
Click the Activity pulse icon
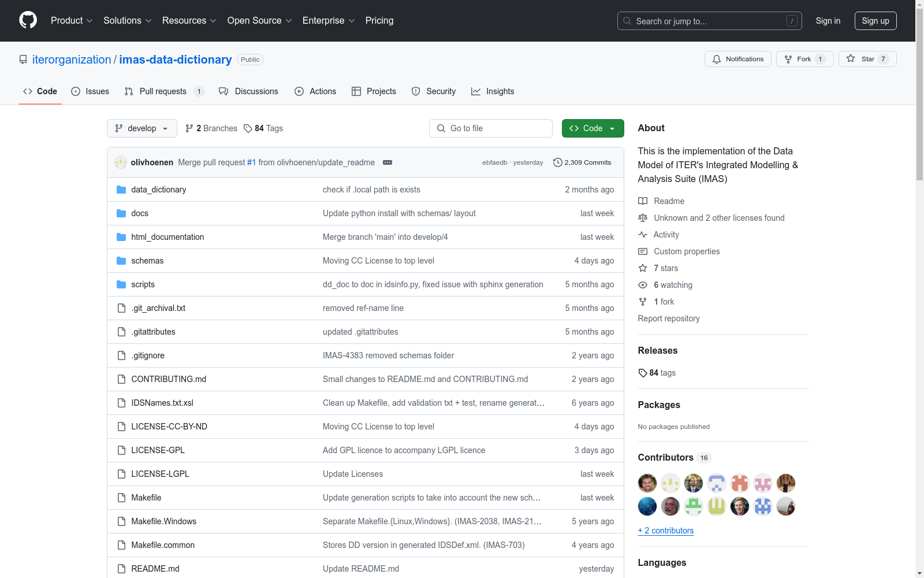[643, 235]
